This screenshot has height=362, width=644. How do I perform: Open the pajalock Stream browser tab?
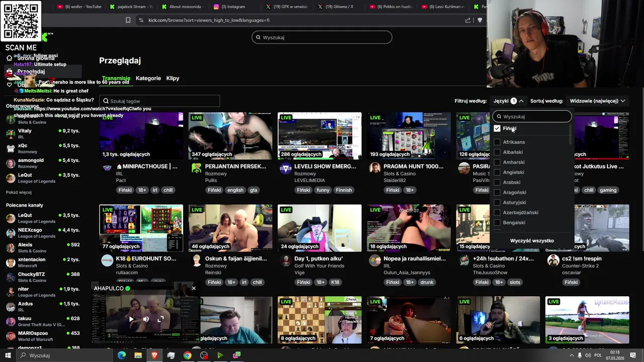tap(132, 7)
